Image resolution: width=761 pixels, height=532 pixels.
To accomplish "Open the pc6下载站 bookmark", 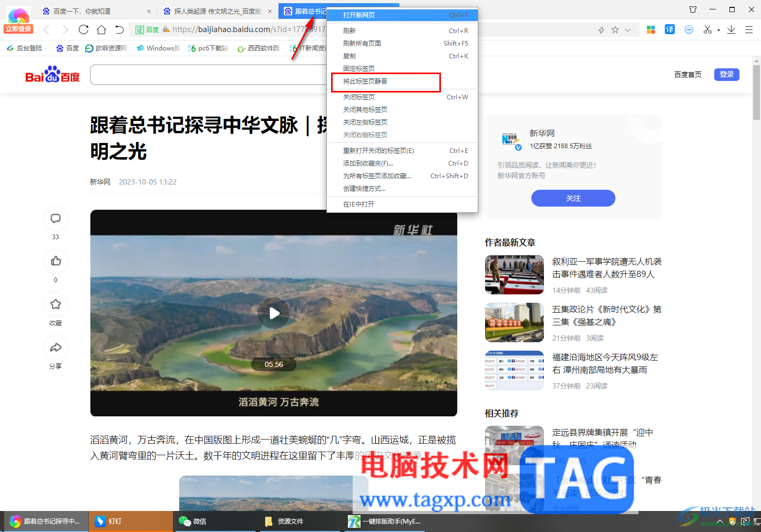I will [208, 48].
